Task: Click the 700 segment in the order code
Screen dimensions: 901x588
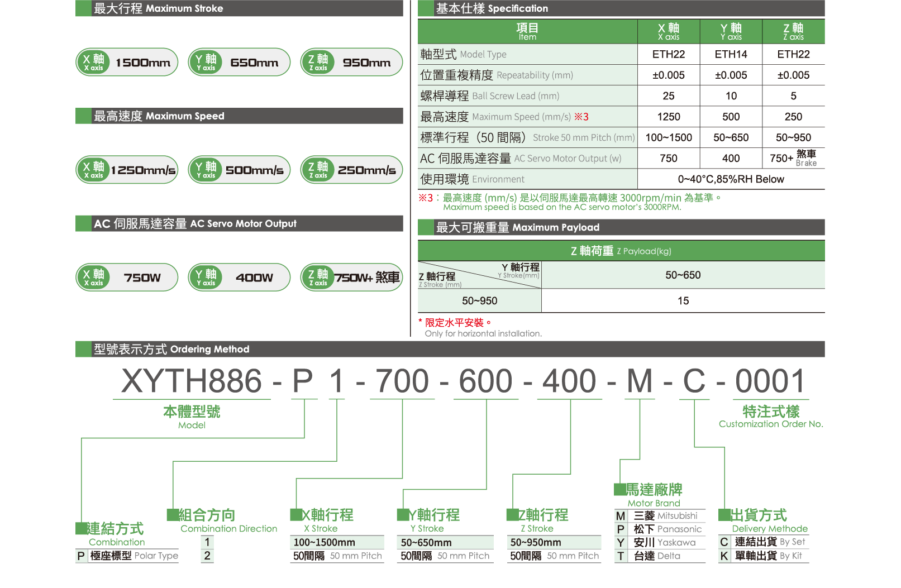Action: pos(402,381)
